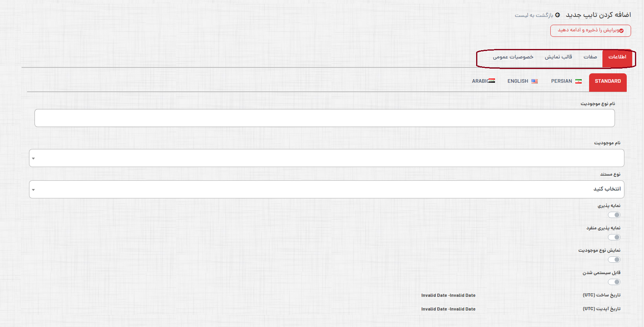Go to the خصوصیات عمومی tab

513,57
